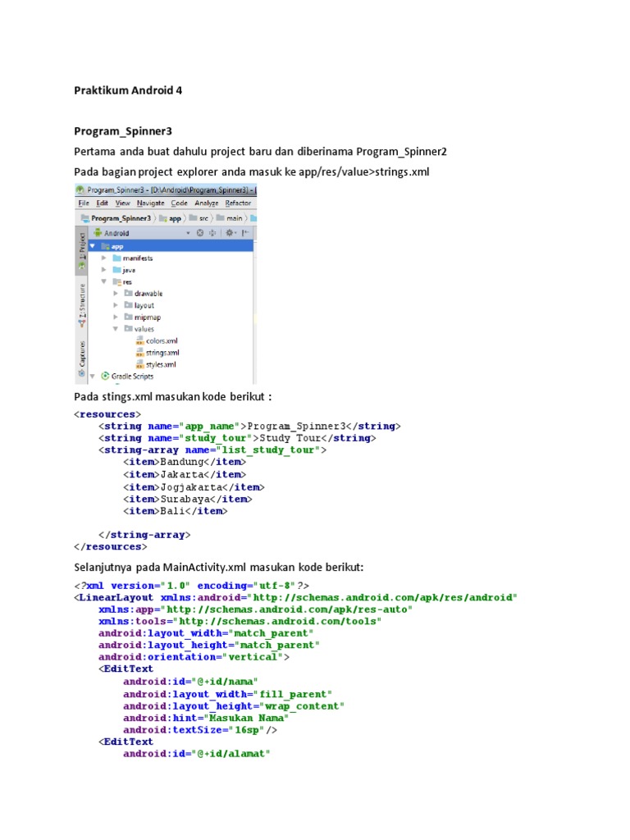Viewport: 630px width, 840px height.
Task: Expand the manifests folder arrow
Action: 104,258
